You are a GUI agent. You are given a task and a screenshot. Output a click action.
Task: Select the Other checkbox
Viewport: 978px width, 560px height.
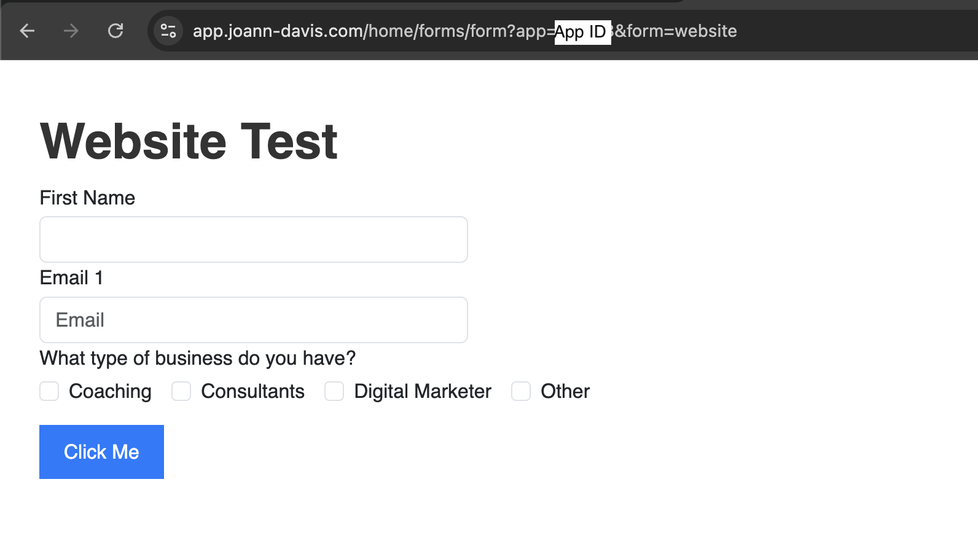(521, 391)
